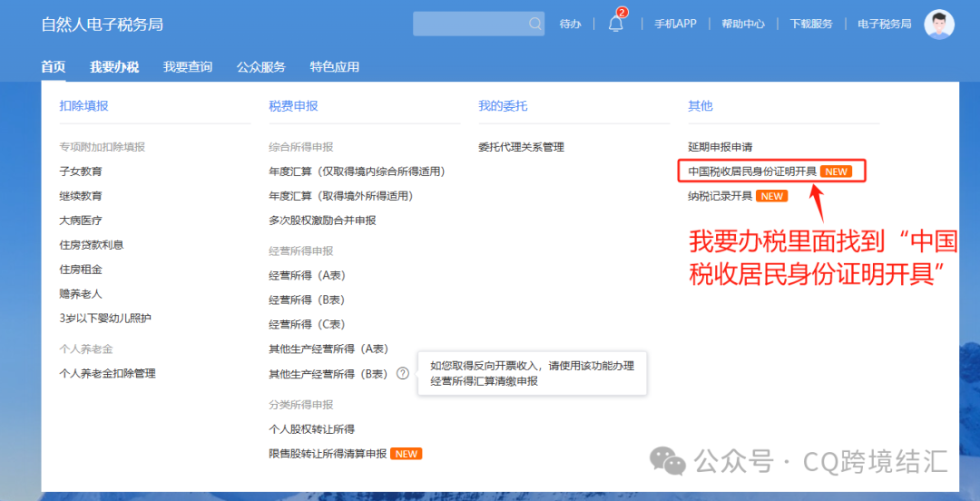This screenshot has width=980, height=501.
Task: Select the 我要办税 menu tab
Action: [114, 67]
